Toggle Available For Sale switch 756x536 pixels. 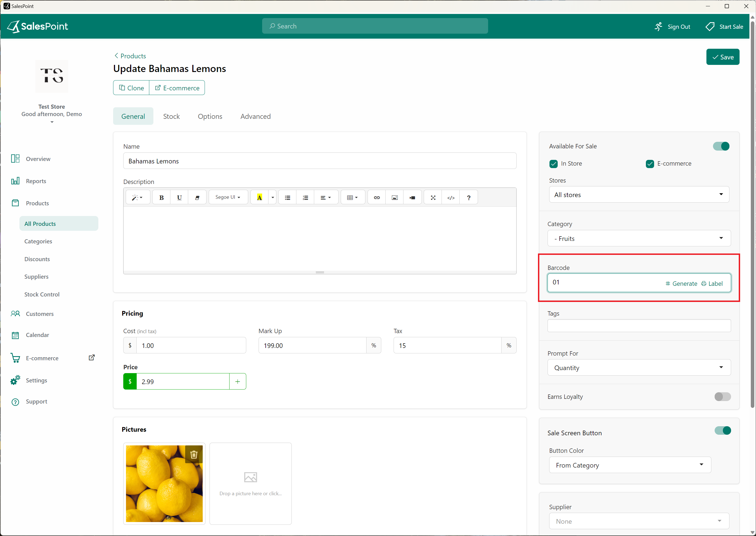(721, 146)
